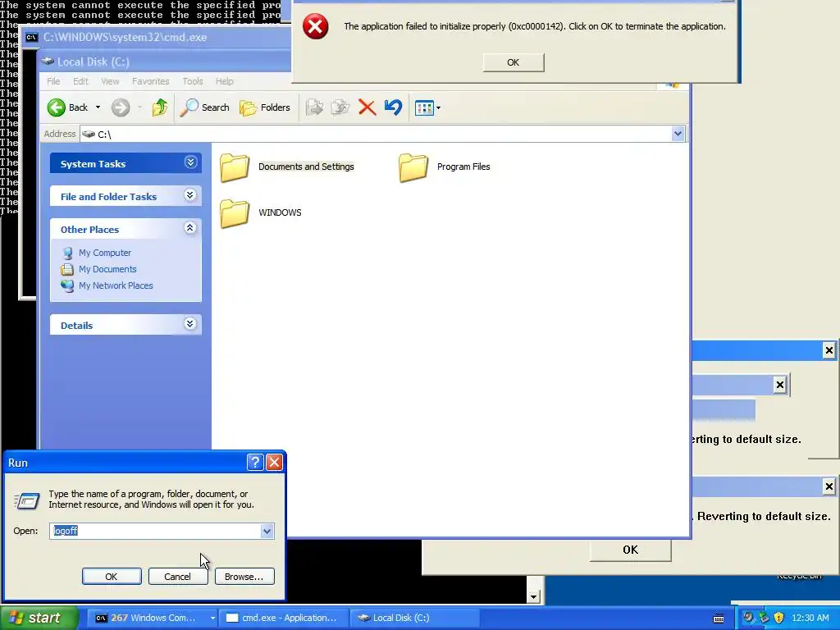Switch to cmd.exe - Application taskbar item
The width and height of the screenshot is (840, 630).
tap(285, 618)
